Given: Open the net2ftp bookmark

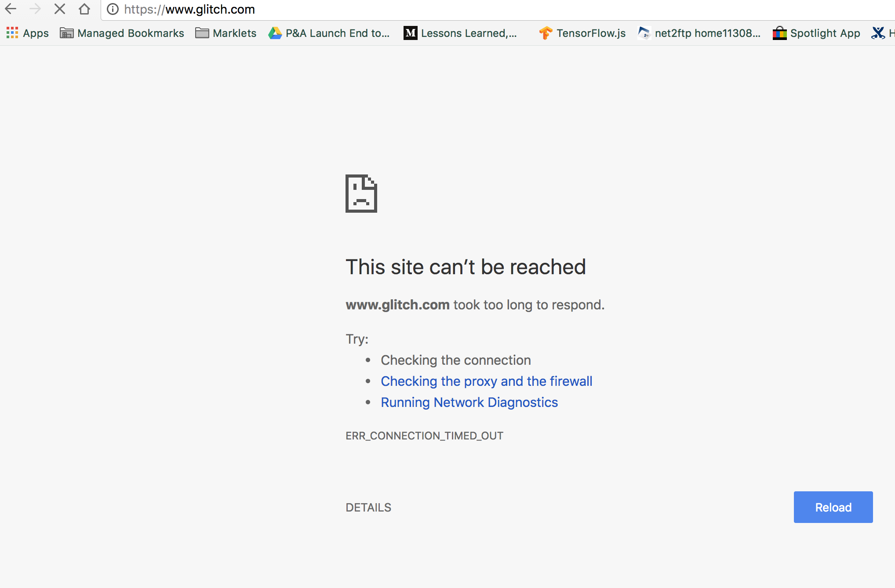Looking at the screenshot, I should click(699, 33).
